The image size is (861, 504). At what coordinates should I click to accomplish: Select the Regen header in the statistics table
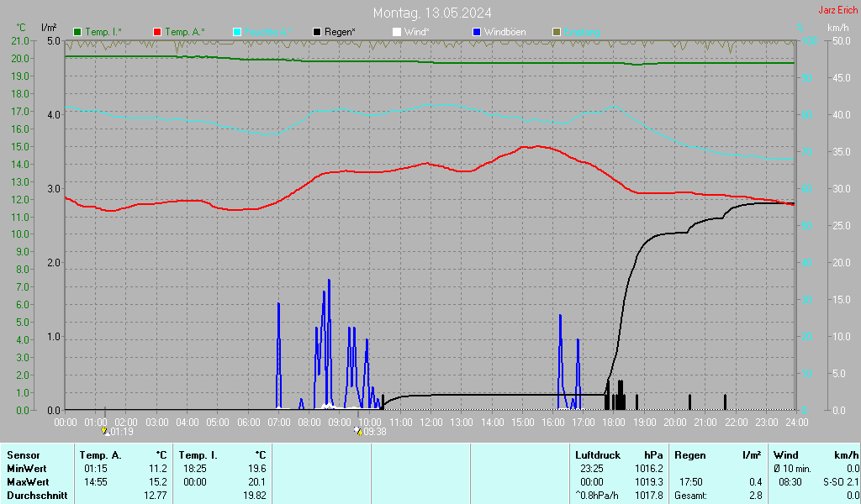pos(689,454)
